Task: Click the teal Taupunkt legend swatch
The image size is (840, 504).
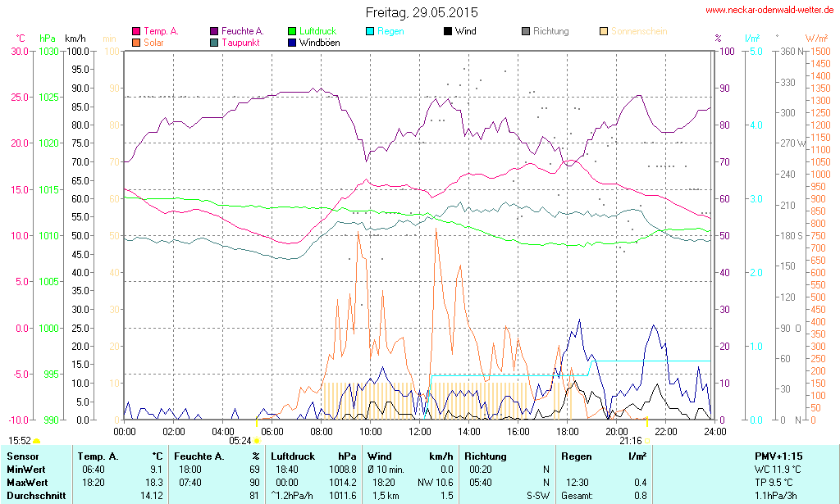Action: point(215,43)
